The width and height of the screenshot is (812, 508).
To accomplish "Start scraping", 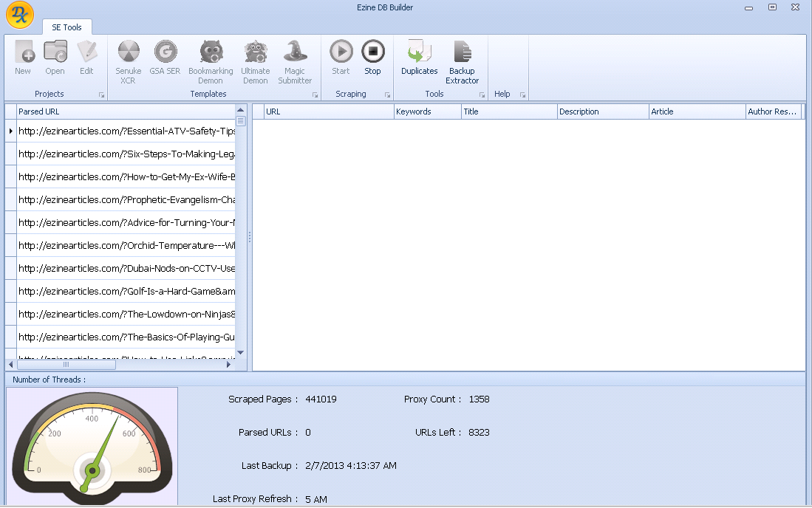I will 341,58.
